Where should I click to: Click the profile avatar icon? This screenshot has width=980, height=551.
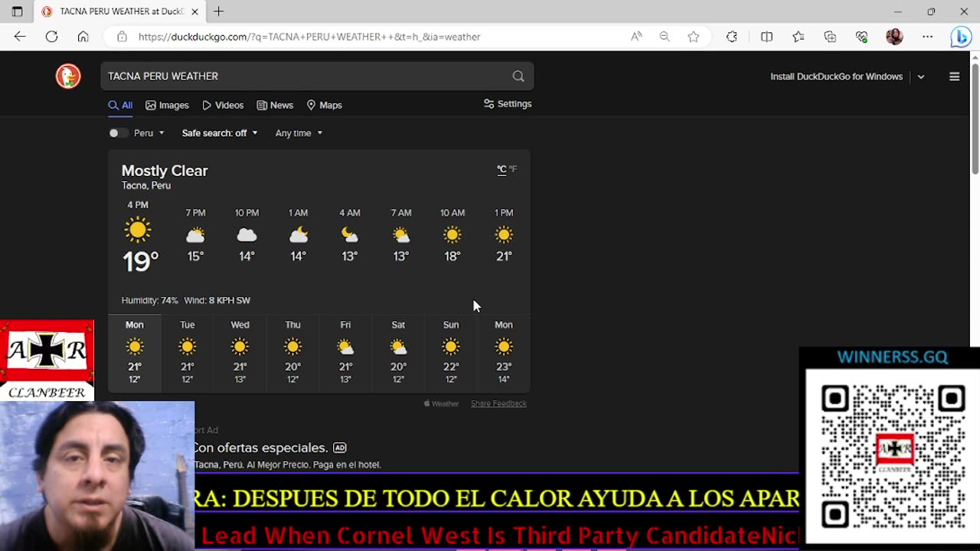(894, 36)
